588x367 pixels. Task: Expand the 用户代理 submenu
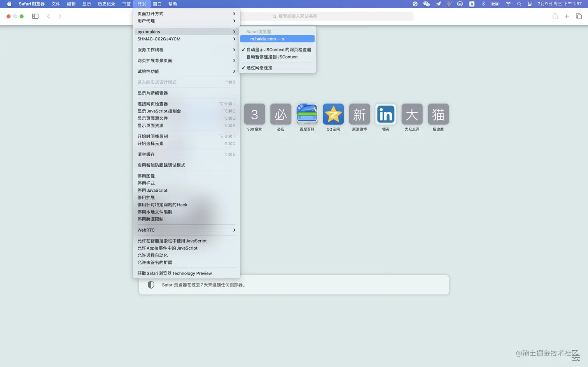187,21
